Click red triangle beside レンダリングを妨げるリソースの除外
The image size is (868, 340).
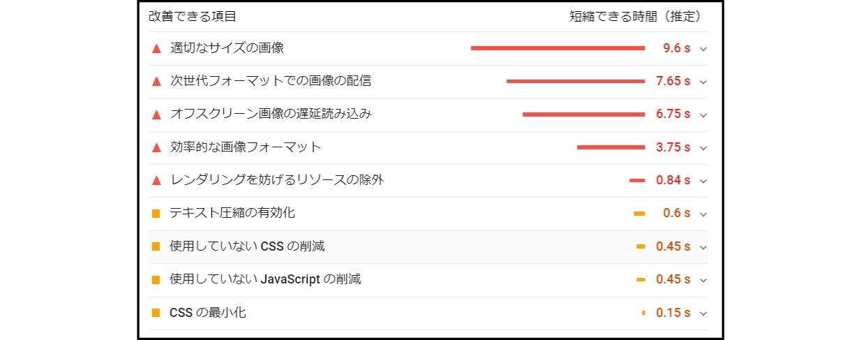(x=156, y=180)
